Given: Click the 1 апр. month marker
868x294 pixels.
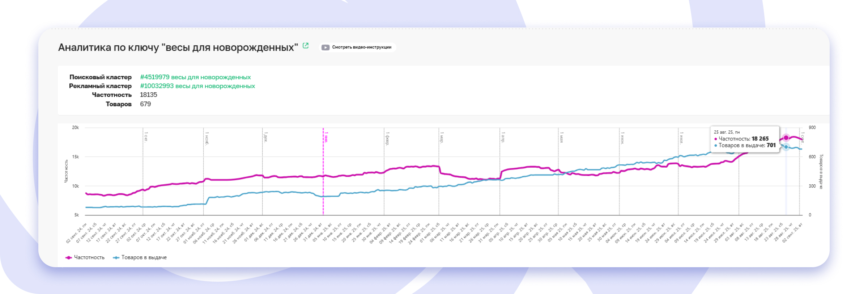Looking at the screenshot, I should [503, 137].
